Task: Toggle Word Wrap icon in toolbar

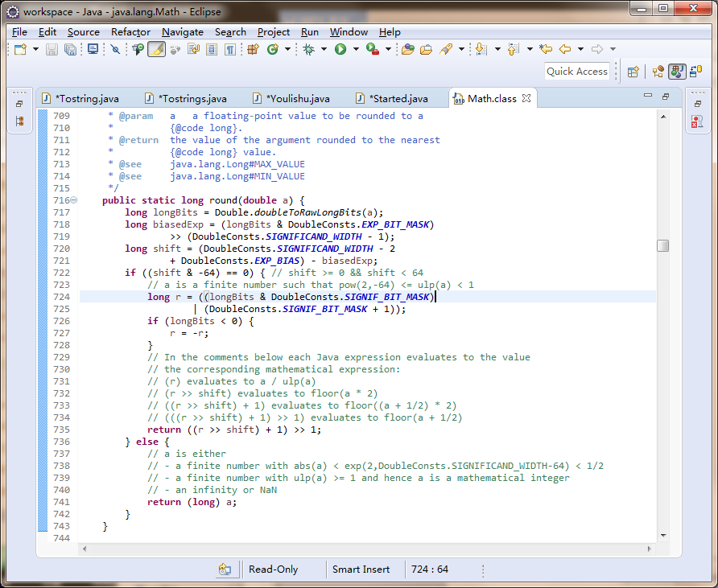Action: 194,49
